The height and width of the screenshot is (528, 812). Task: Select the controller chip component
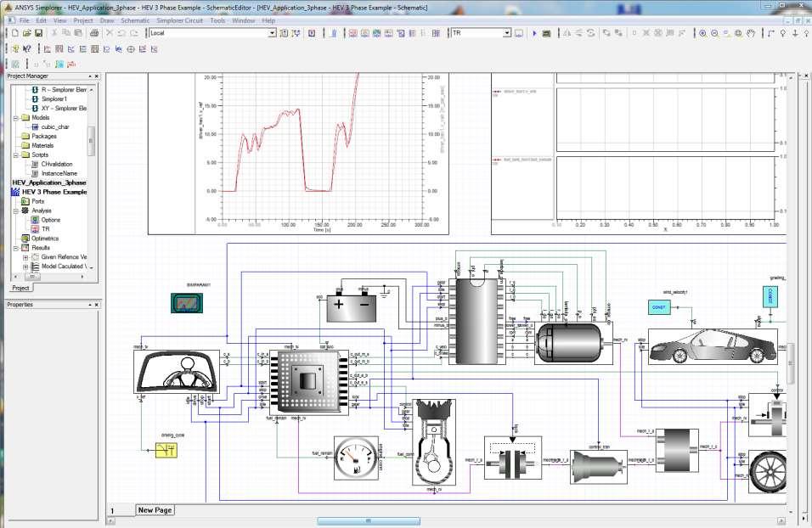coord(310,382)
